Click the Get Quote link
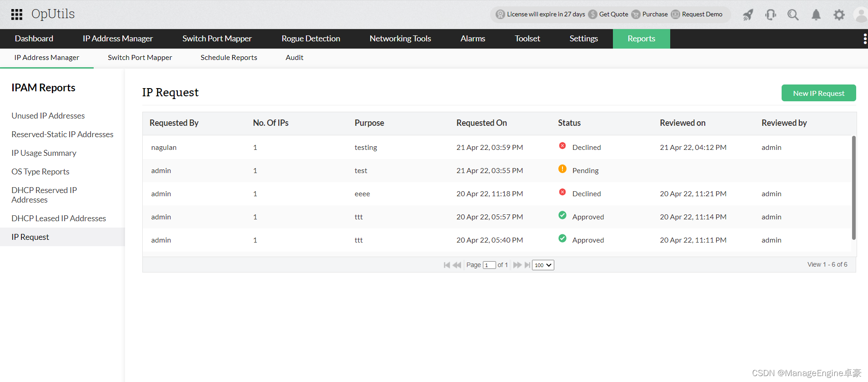Screen dimensions: 868x382 point(614,14)
